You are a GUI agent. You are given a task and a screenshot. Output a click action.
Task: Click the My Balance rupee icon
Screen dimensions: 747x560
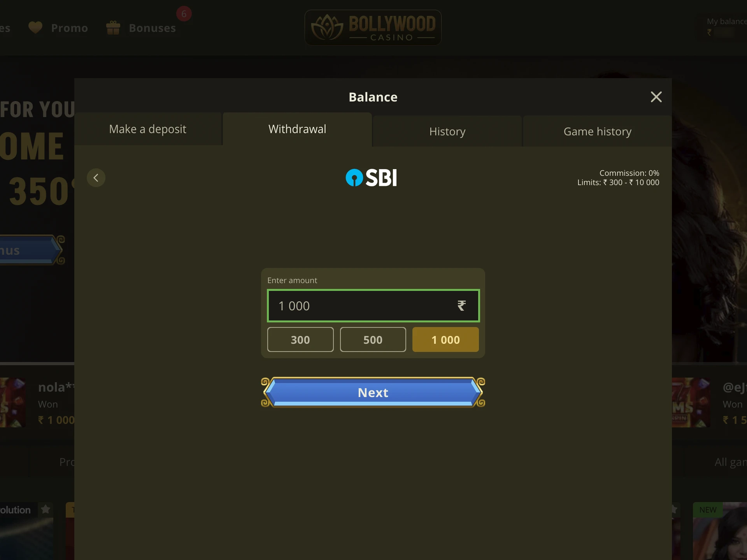(x=710, y=32)
